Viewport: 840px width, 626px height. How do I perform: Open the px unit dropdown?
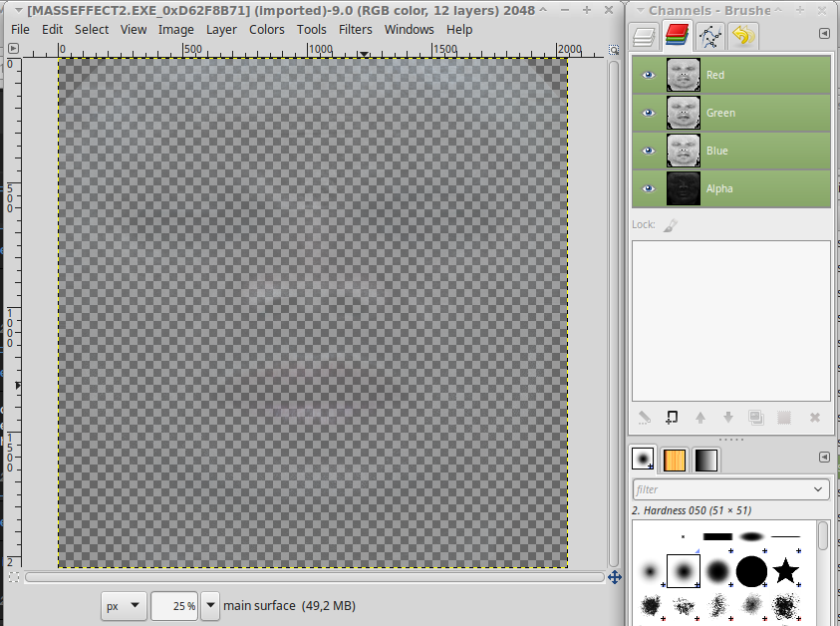coord(123,606)
